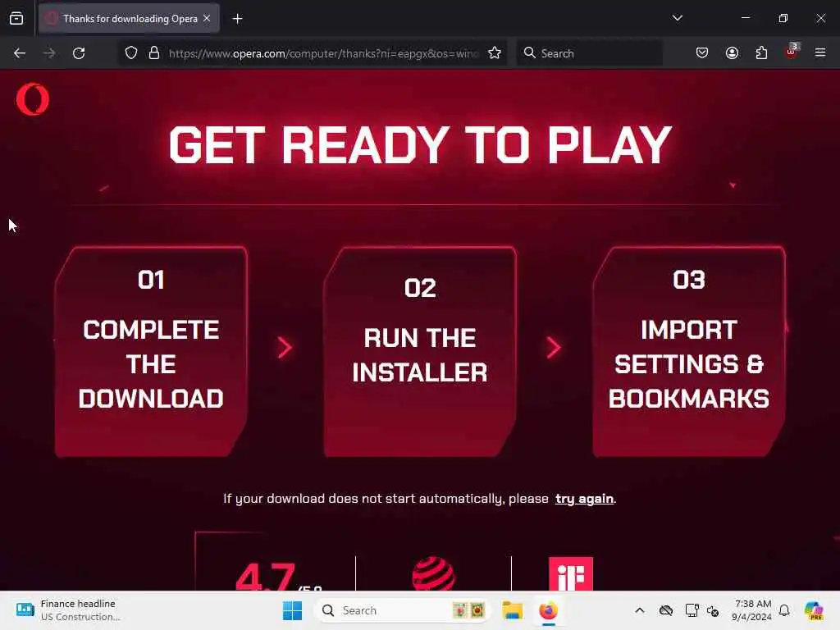Open muted volume tray icon
Image resolution: width=840 pixels, height=630 pixels.
click(713, 610)
